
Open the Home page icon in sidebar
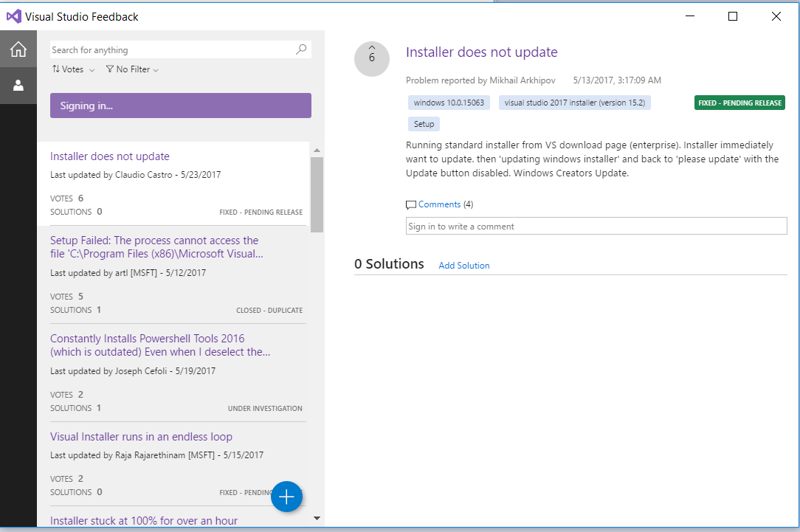[x=18, y=49]
